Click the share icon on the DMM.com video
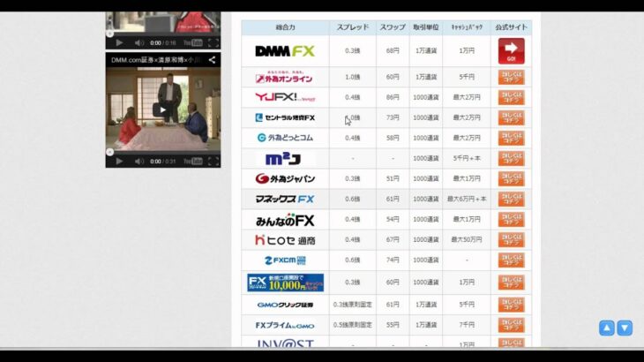This screenshot has height=362, width=644. coord(213,60)
